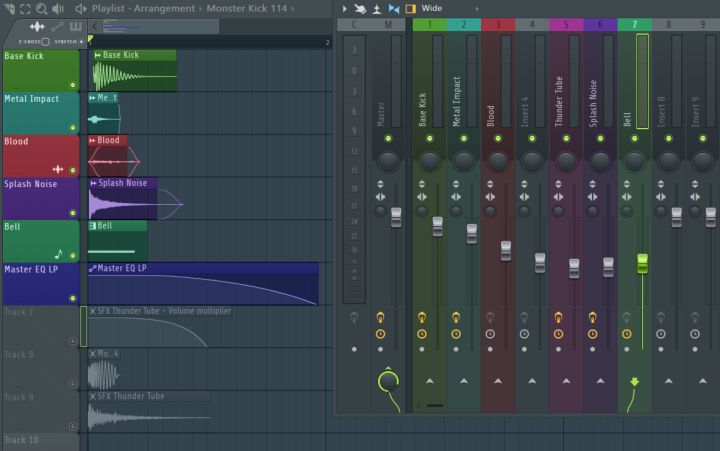This screenshot has height=451, width=720.
Task: Expand routing arrow under Metal Impact channel
Action: pos(463,381)
